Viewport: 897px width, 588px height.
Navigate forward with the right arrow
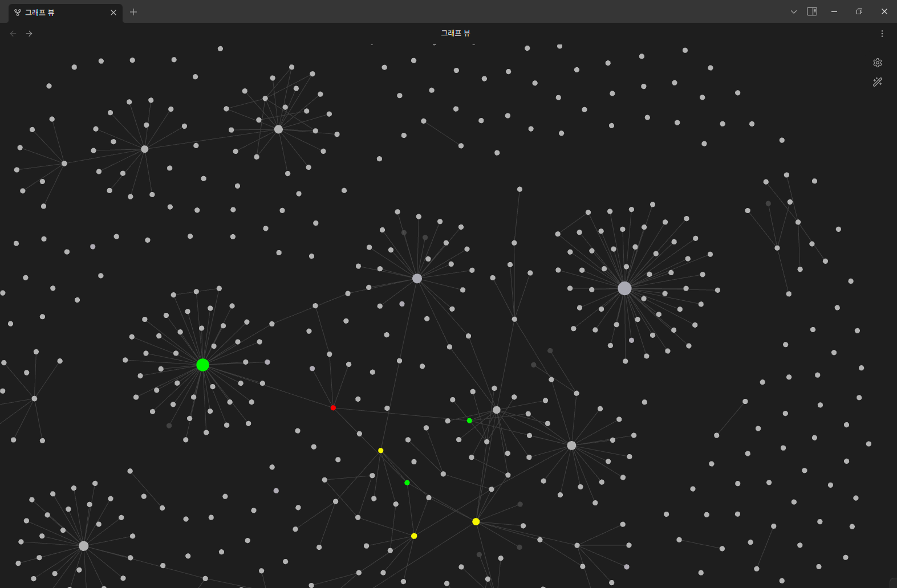click(x=29, y=34)
